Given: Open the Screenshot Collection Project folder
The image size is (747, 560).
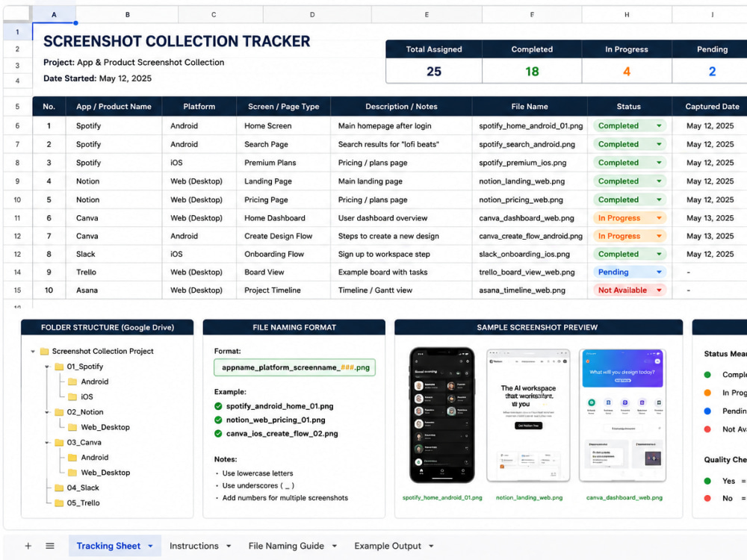Looking at the screenshot, I should (97, 351).
